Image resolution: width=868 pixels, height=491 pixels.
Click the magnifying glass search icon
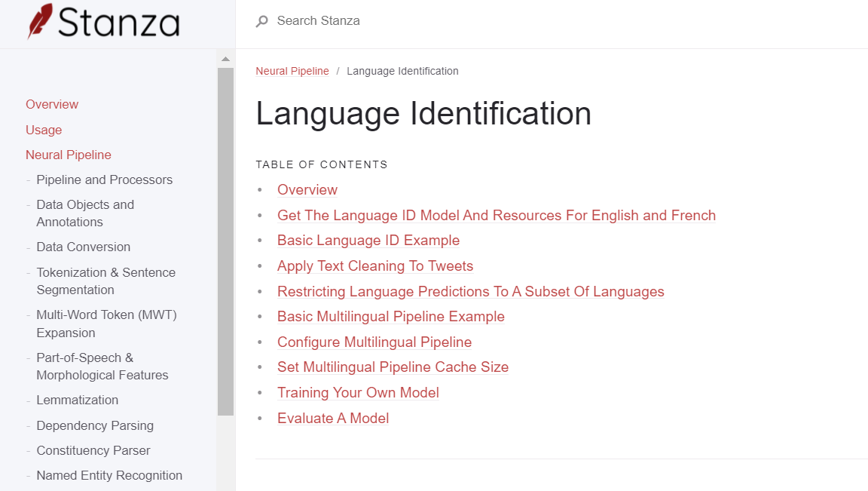pyautogui.click(x=261, y=21)
